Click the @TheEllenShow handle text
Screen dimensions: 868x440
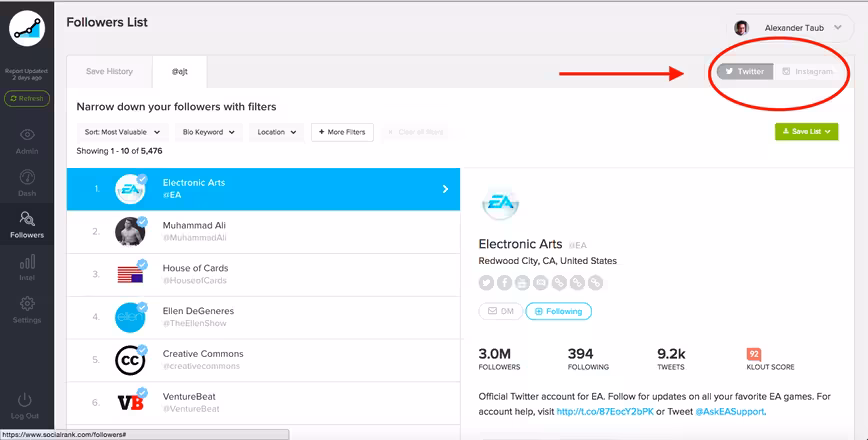click(194, 323)
